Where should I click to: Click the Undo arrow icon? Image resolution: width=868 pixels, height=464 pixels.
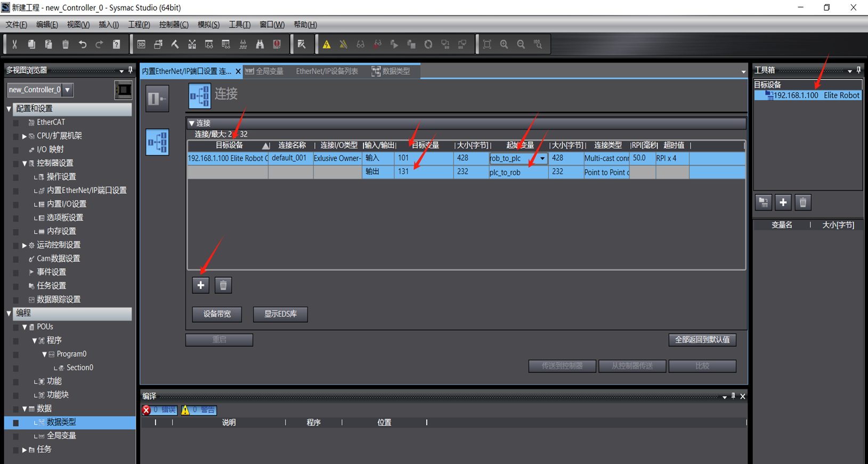tap(83, 45)
